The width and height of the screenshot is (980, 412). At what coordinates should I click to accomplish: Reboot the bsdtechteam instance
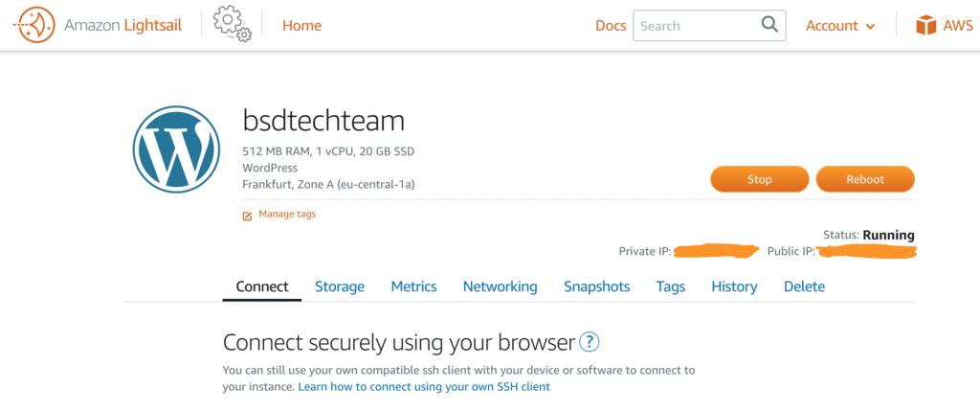[x=865, y=179]
